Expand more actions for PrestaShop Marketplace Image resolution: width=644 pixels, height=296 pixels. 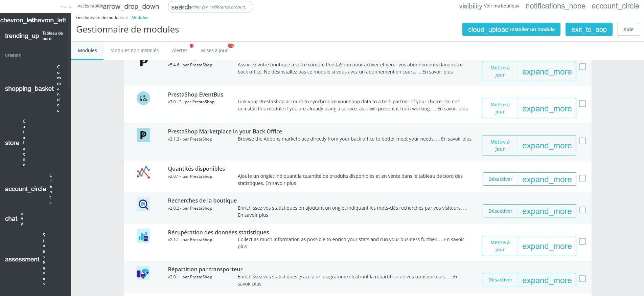click(x=547, y=145)
